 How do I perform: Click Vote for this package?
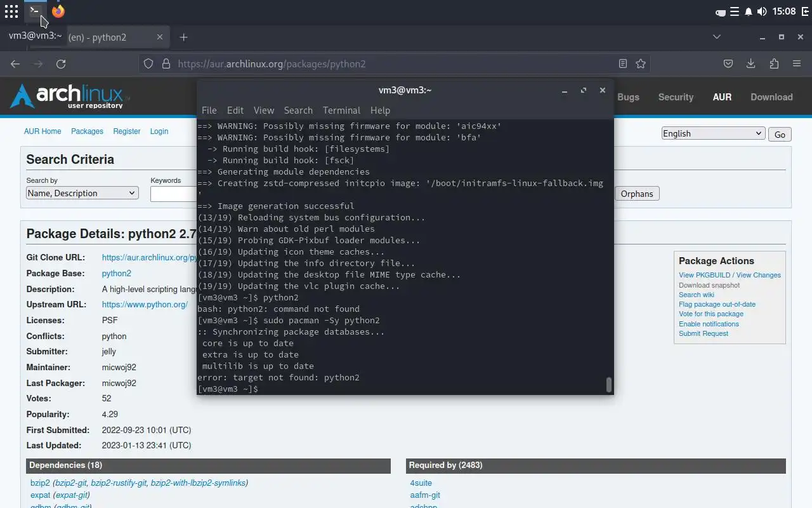tap(711, 314)
